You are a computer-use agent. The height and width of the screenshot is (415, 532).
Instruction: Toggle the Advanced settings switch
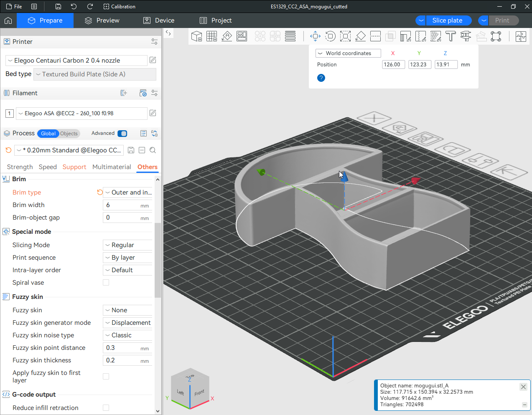[x=122, y=134]
